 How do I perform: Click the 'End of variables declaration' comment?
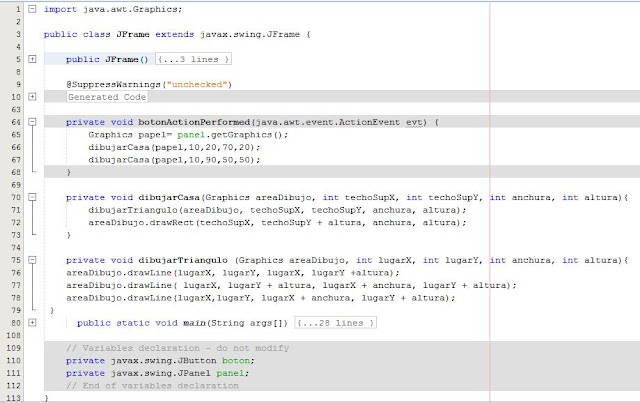click(x=161, y=386)
